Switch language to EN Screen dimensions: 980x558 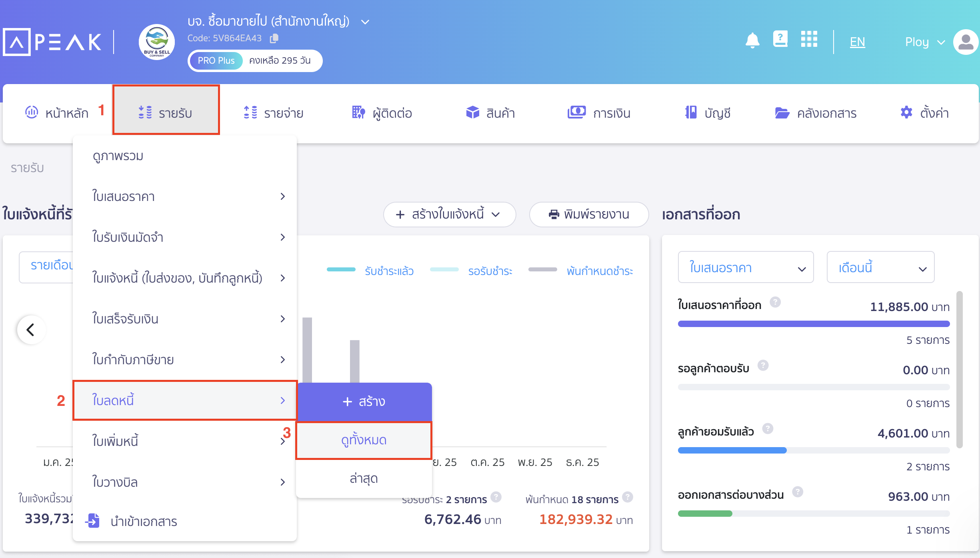(x=857, y=42)
